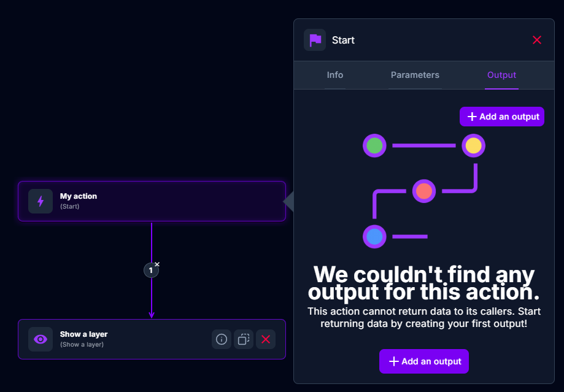Click the yellow circle in the illustration

click(x=473, y=145)
